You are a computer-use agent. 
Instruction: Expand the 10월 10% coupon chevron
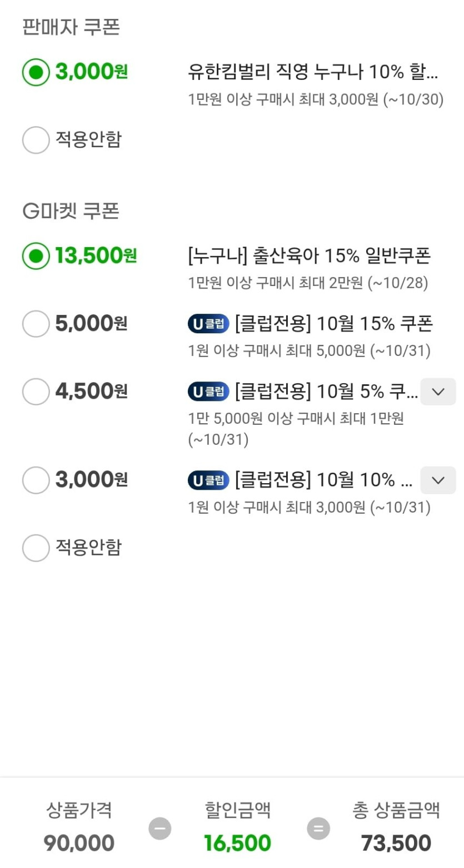[x=438, y=480]
